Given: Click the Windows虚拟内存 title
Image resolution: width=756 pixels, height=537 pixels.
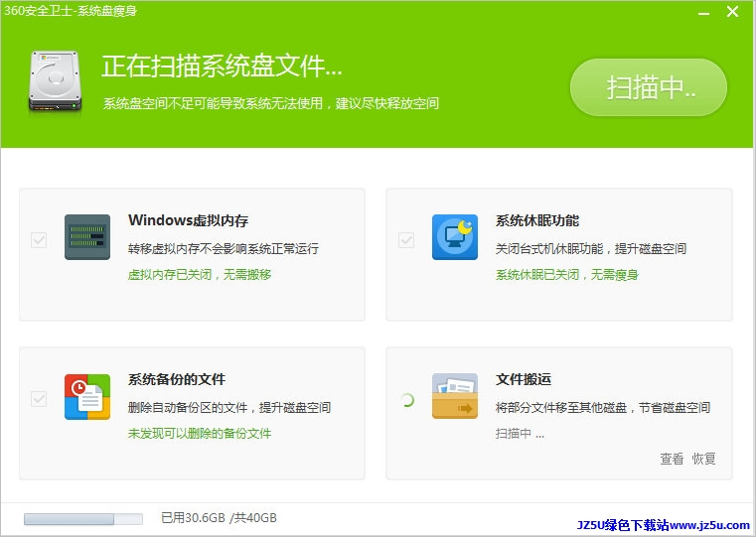Looking at the screenshot, I should [x=189, y=220].
